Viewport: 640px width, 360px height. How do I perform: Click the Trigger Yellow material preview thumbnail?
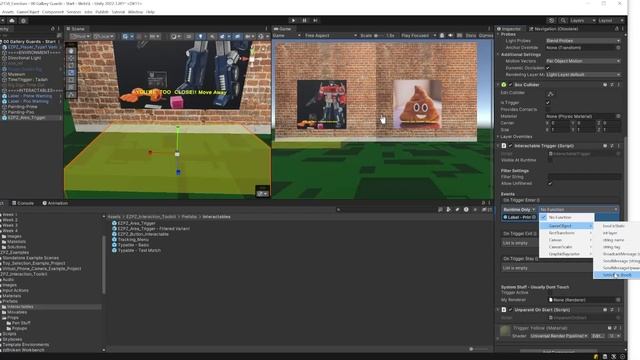pyautogui.click(x=506, y=331)
